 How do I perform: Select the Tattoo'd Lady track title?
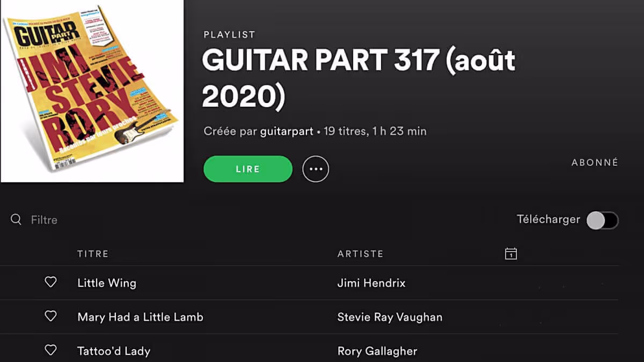114,351
